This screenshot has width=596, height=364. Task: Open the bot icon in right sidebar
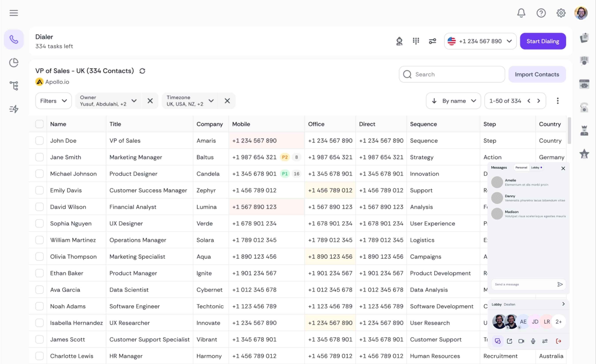coord(584,84)
